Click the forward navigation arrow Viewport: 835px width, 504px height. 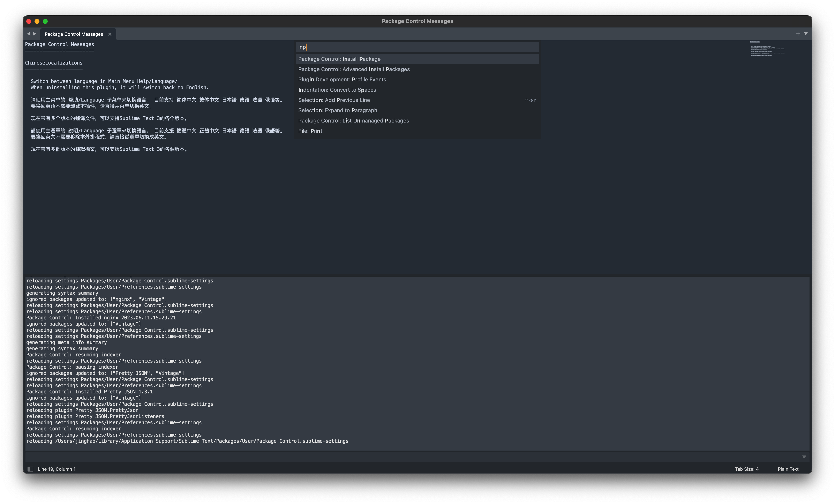[x=35, y=34]
